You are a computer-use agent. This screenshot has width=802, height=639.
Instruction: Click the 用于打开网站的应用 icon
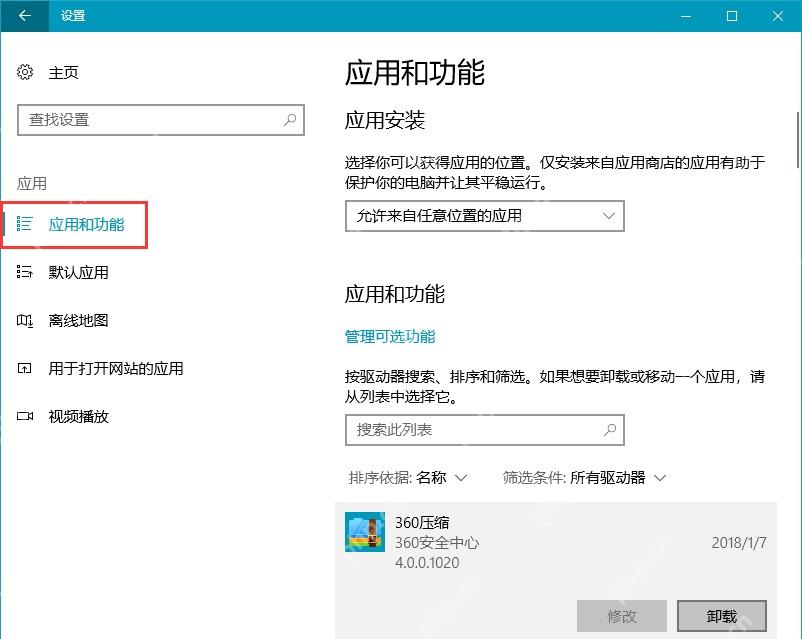[25, 368]
